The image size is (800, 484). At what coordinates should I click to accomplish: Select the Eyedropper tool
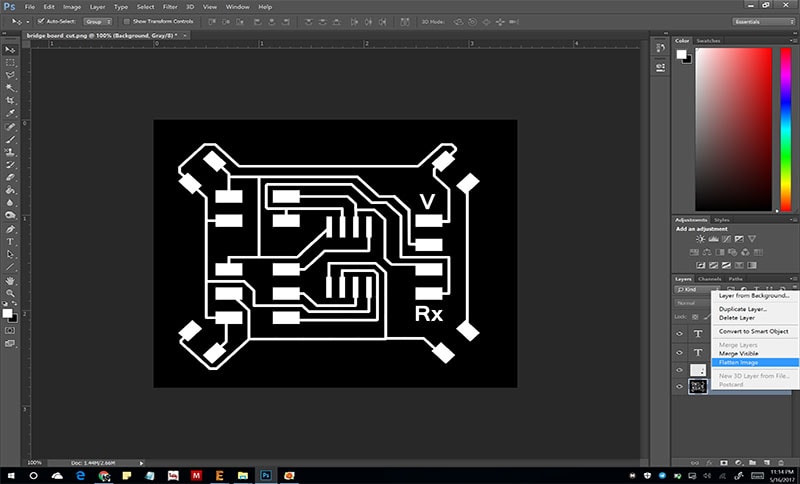click(10, 113)
